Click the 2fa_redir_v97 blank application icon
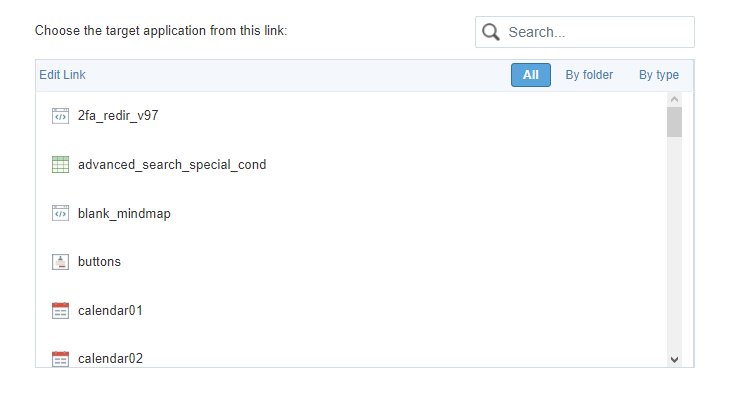 [x=60, y=116]
